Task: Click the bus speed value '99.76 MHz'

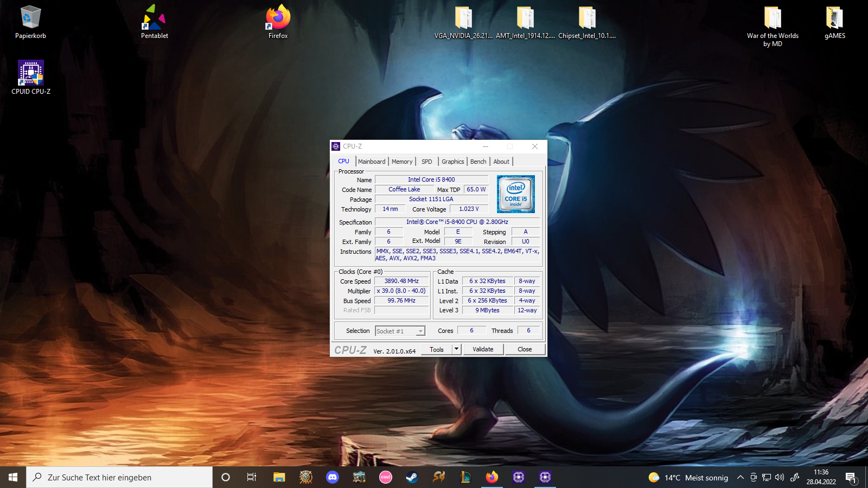Action: (x=401, y=300)
